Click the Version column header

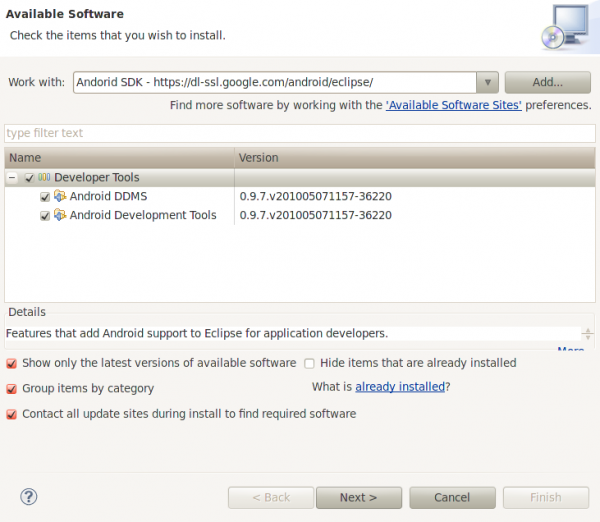click(415, 158)
